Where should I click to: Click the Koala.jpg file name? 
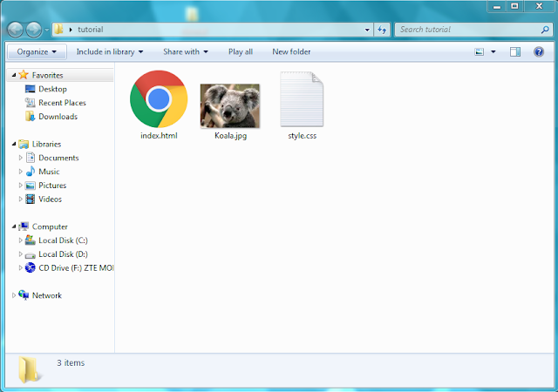click(x=230, y=136)
